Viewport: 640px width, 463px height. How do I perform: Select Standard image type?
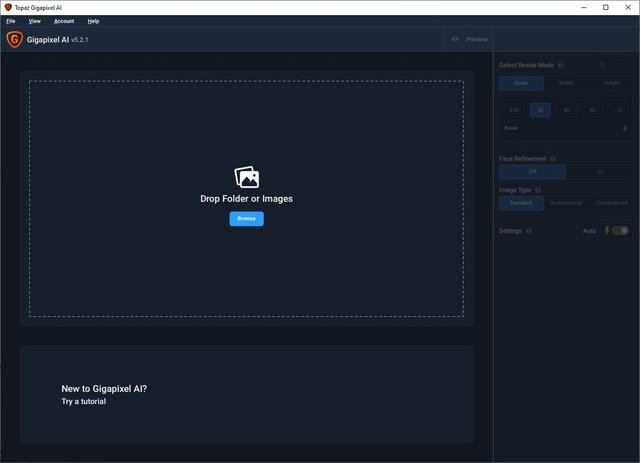click(521, 203)
